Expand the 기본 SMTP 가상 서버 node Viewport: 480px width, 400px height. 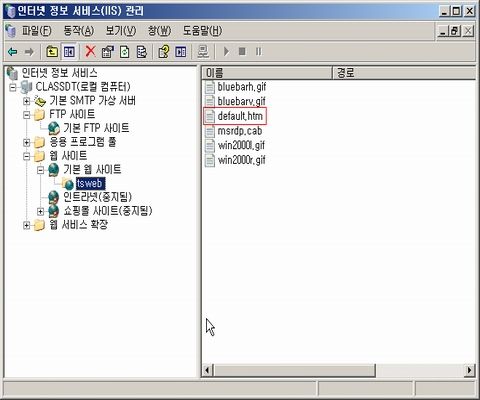tap(26, 101)
